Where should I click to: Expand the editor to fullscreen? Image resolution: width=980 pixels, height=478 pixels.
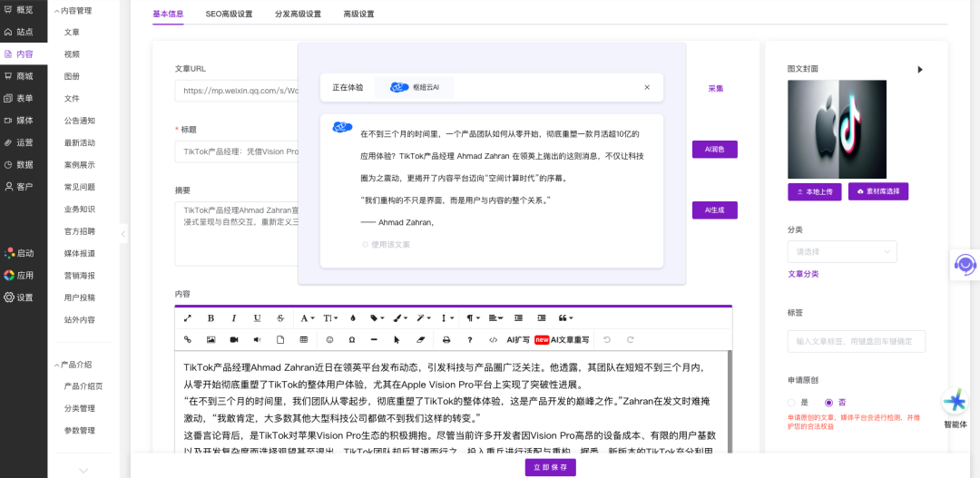[x=188, y=318]
